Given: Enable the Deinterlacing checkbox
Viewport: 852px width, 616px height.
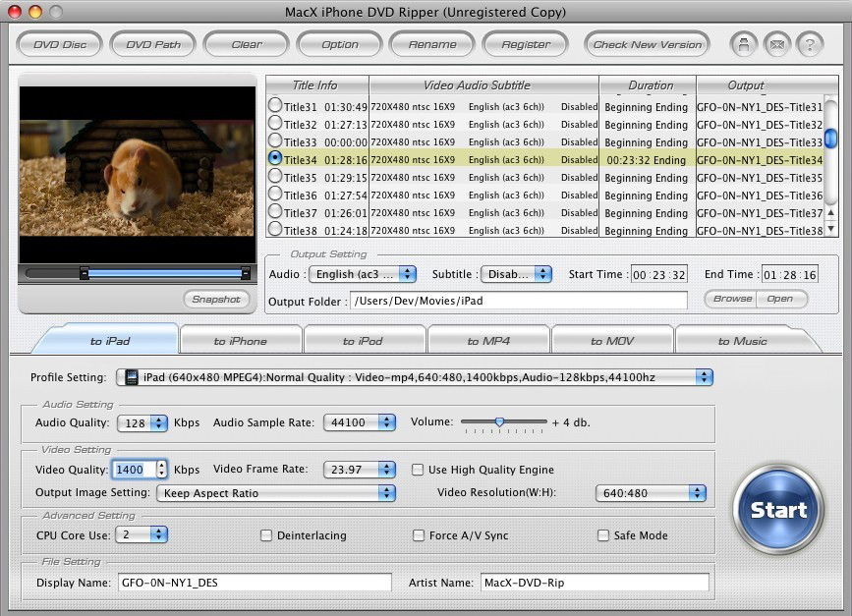Looking at the screenshot, I should click(x=266, y=535).
